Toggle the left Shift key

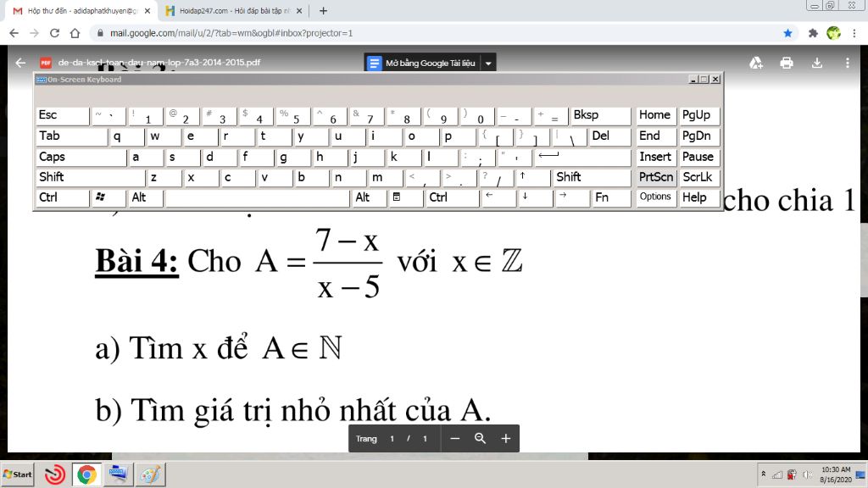point(90,178)
